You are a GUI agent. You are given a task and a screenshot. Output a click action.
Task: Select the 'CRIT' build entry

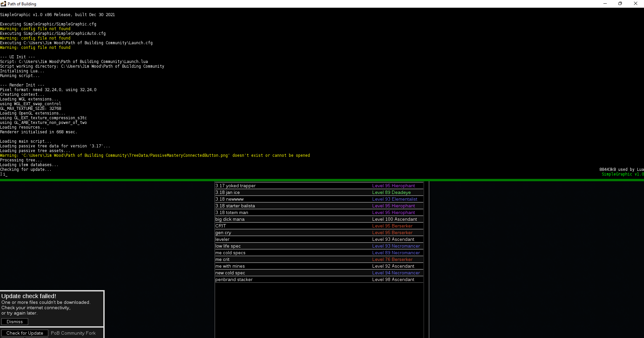pos(319,226)
